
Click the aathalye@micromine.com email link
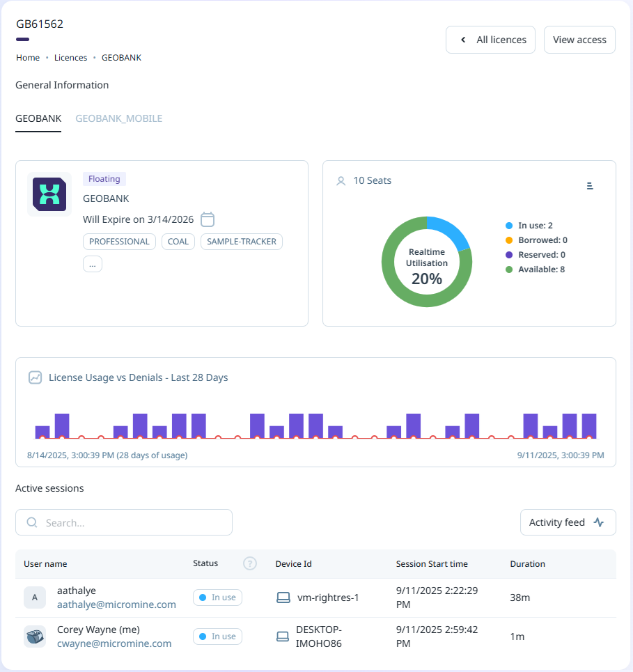tap(116, 604)
